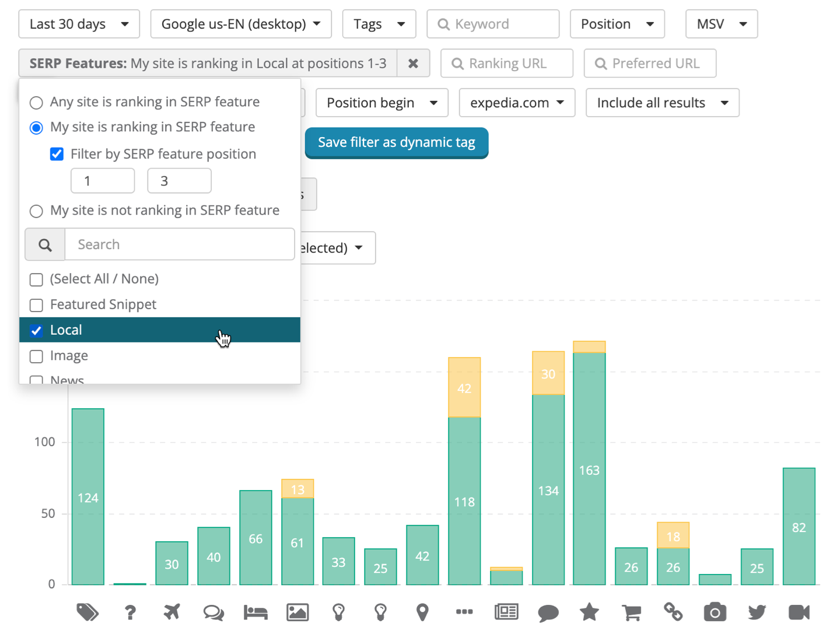Expand the MSV dropdown
840x630 pixels.
tap(722, 24)
